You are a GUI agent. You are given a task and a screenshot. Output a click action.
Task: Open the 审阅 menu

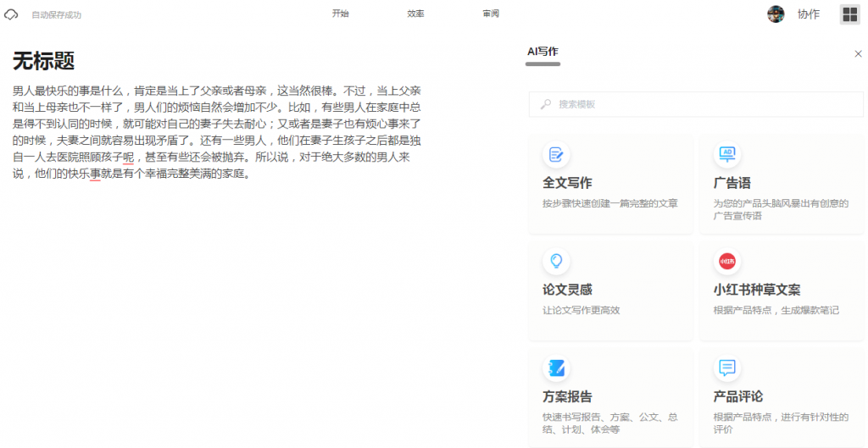click(x=491, y=14)
